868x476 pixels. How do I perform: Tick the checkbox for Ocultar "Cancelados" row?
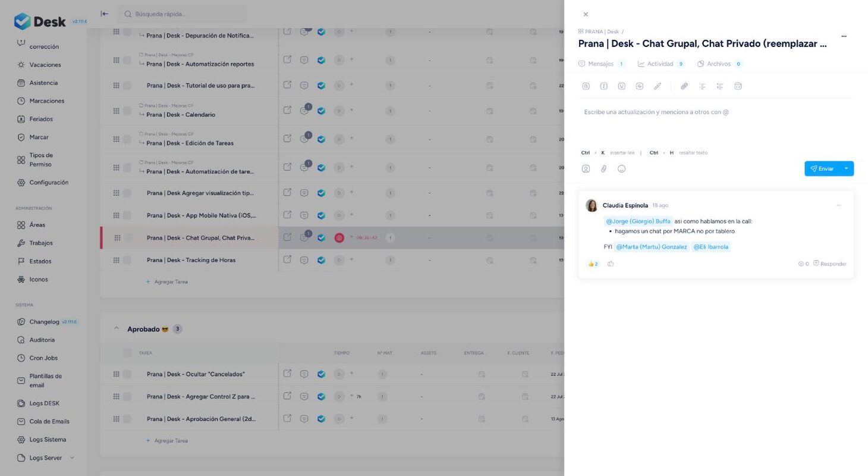pos(127,374)
